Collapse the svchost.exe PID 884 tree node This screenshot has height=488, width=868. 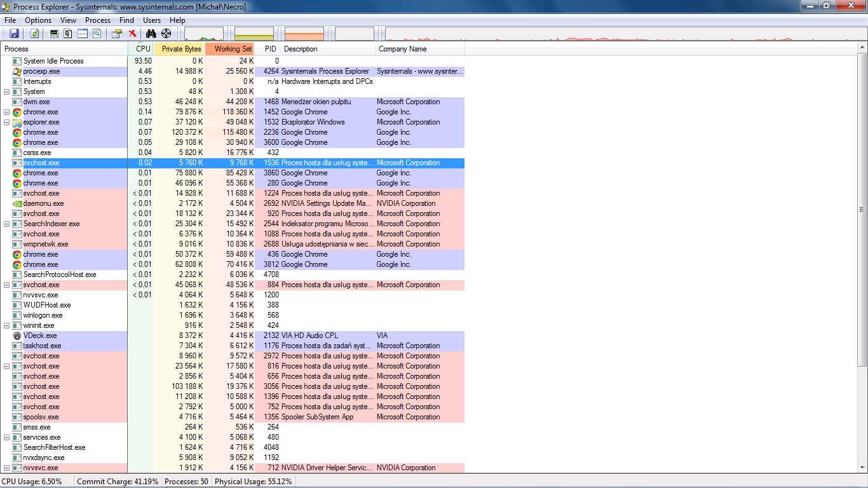pos(7,285)
